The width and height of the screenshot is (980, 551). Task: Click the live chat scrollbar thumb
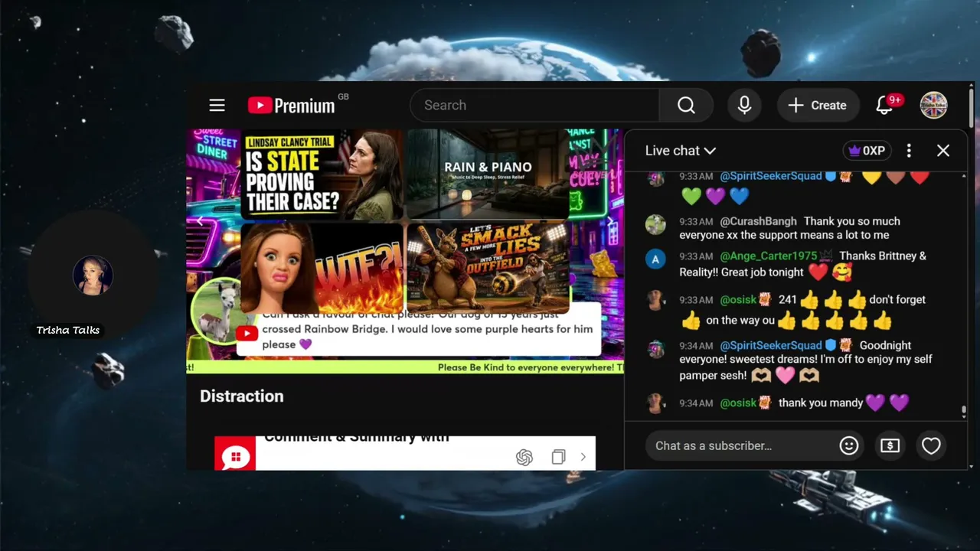pyautogui.click(x=963, y=412)
